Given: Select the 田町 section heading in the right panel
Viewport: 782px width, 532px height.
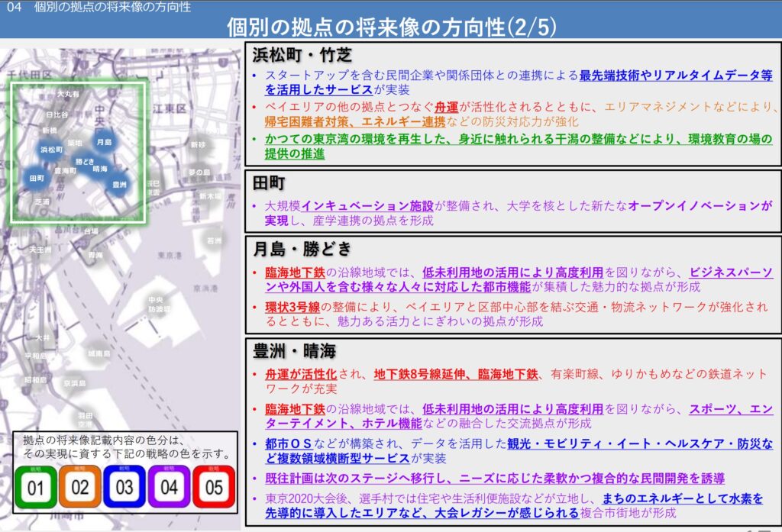Looking at the screenshot, I should click(x=270, y=183).
